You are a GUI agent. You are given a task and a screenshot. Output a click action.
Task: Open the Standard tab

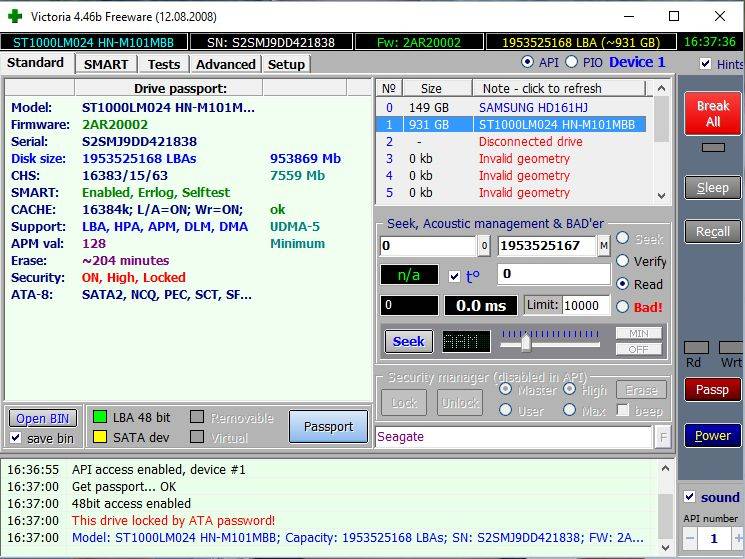click(x=36, y=63)
